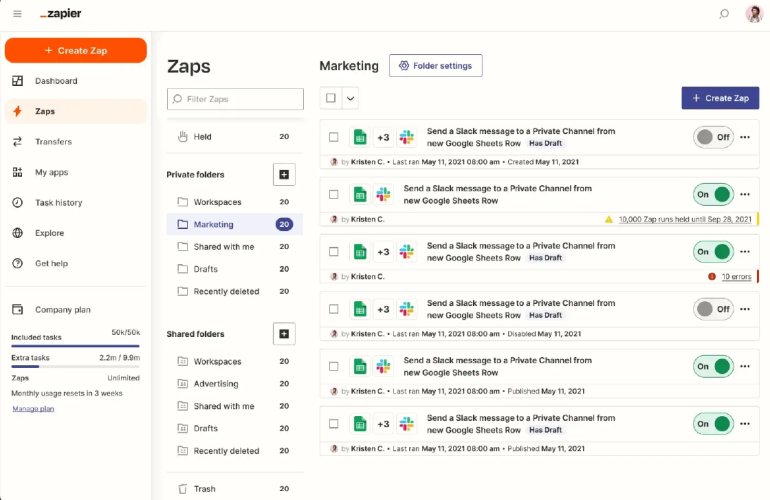Open Task history in the sidebar
Screen dimensions: 770x500
click(76, 203)
